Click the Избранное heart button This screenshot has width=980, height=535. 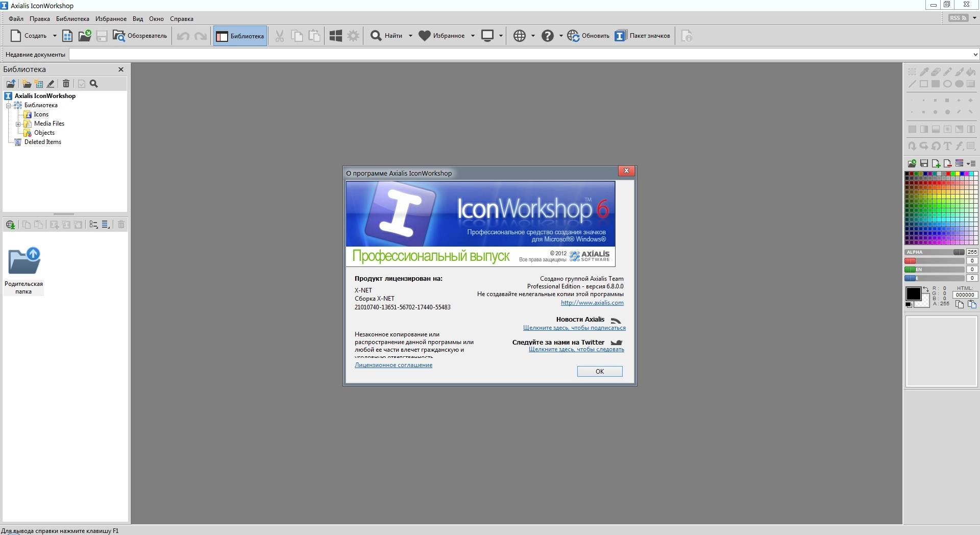coord(442,36)
